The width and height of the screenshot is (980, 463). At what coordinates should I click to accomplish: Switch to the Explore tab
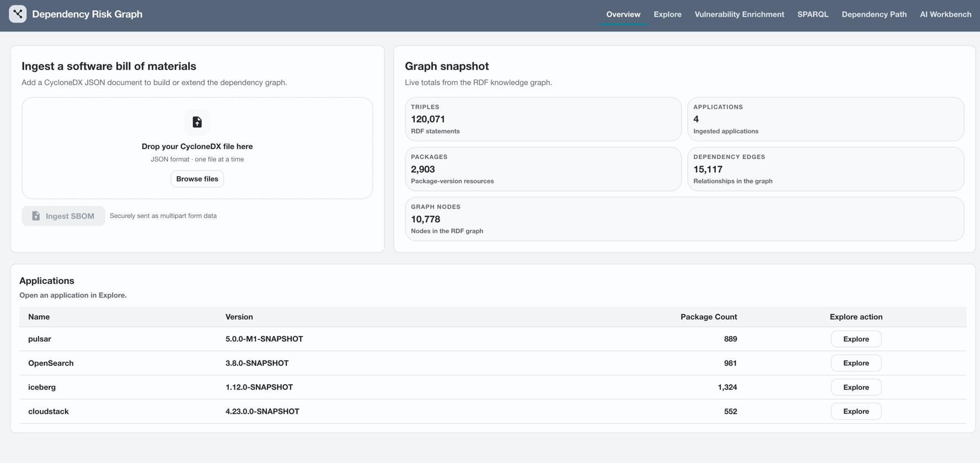(667, 14)
